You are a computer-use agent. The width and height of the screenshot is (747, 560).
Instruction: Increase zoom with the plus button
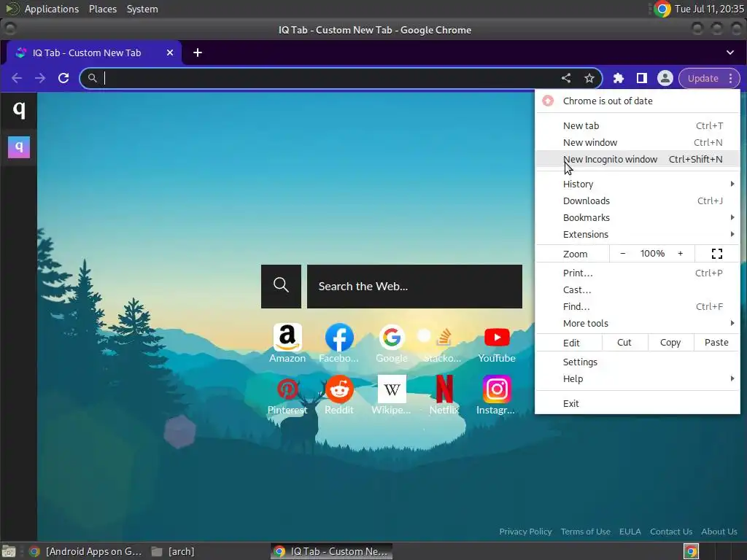[x=681, y=254]
